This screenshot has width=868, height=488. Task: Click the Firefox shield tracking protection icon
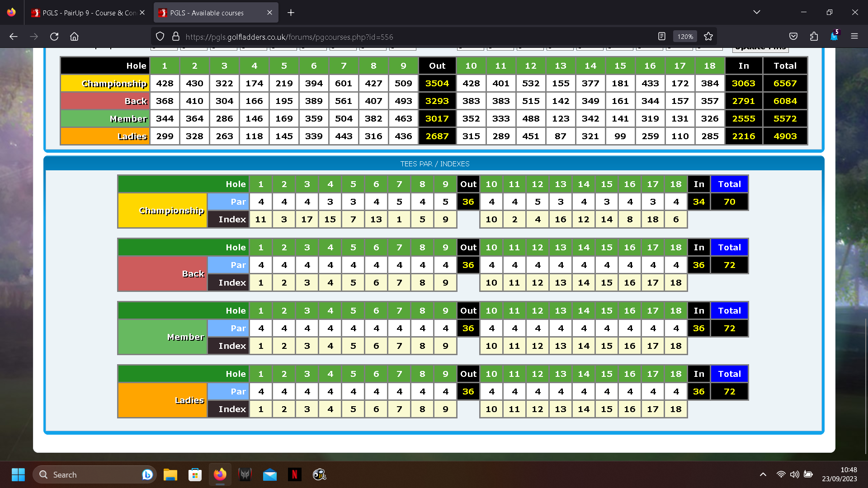point(160,37)
